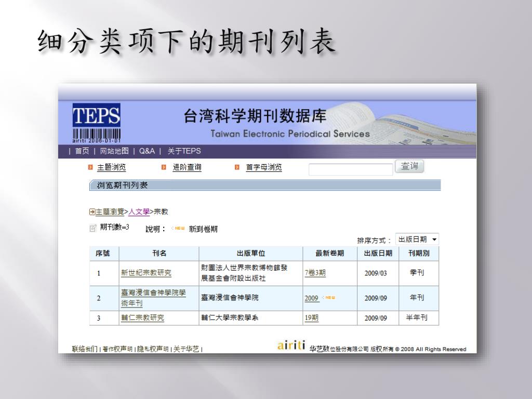Screen dimensions: 532x399
Task: Click the 主題瀏覽 breadcrumb link
Action: pyautogui.click(x=110, y=212)
